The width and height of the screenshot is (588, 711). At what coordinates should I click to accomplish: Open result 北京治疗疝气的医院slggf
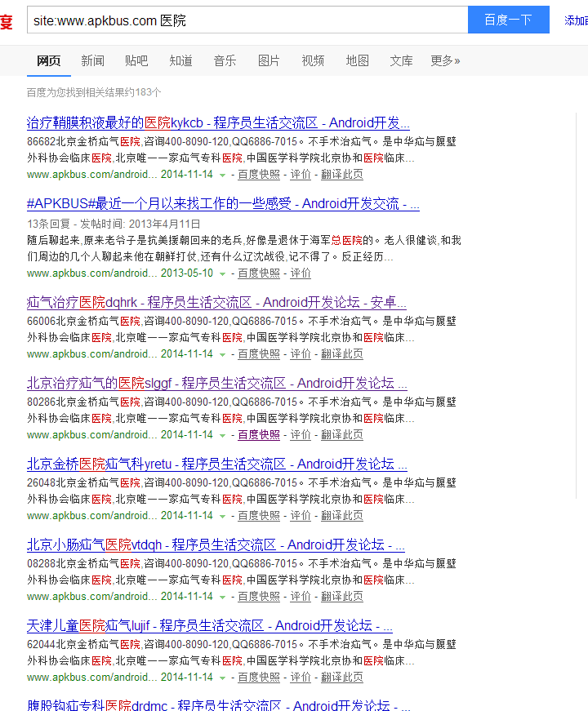coord(217,383)
